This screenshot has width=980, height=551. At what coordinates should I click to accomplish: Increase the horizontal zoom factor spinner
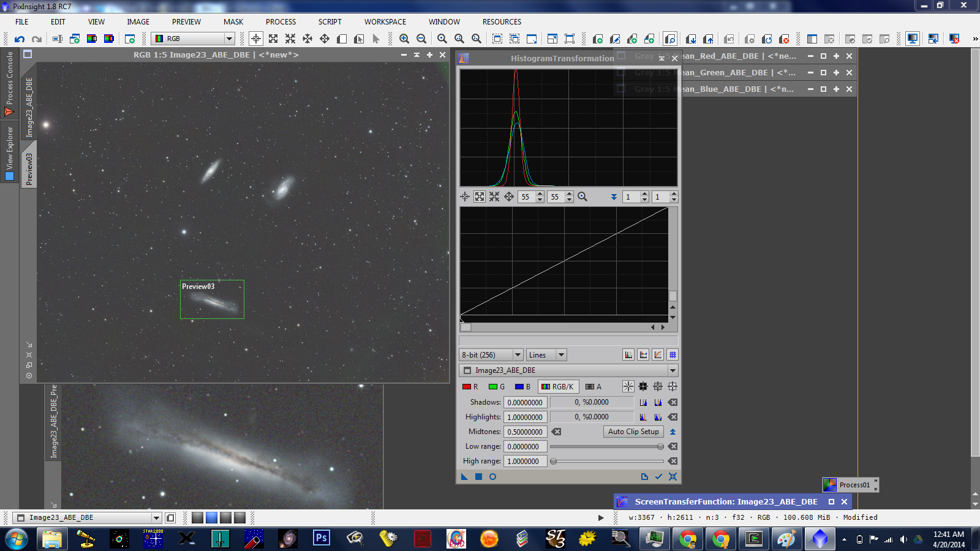click(540, 194)
